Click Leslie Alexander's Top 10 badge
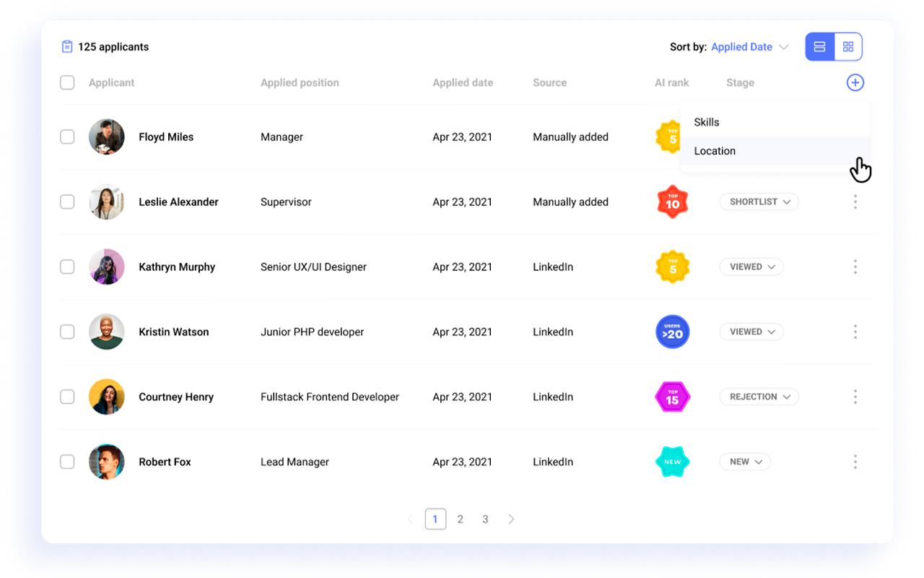Image resolution: width=924 pixels, height=578 pixels. click(x=672, y=202)
